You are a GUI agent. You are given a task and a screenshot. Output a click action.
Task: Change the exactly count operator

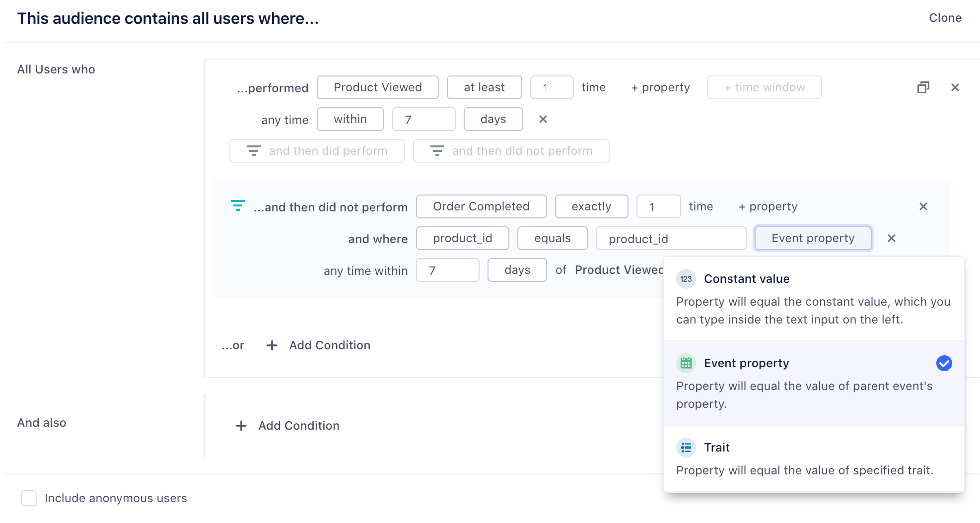[591, 207]
